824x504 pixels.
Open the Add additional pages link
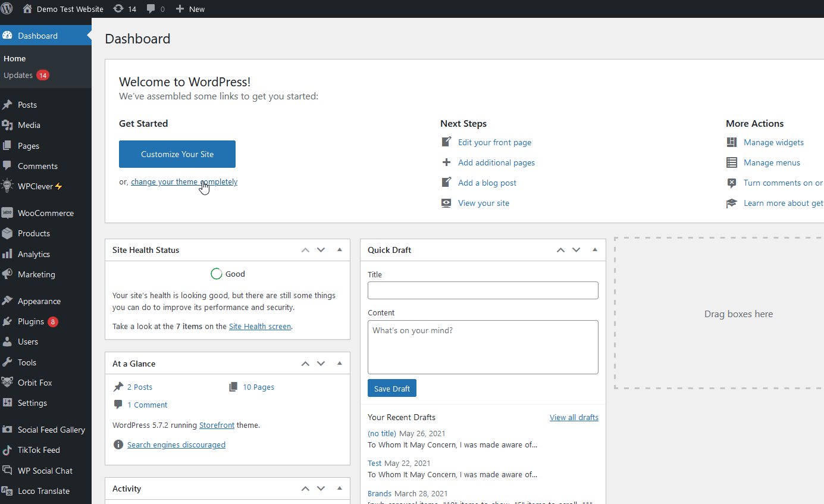click(497, 162)
